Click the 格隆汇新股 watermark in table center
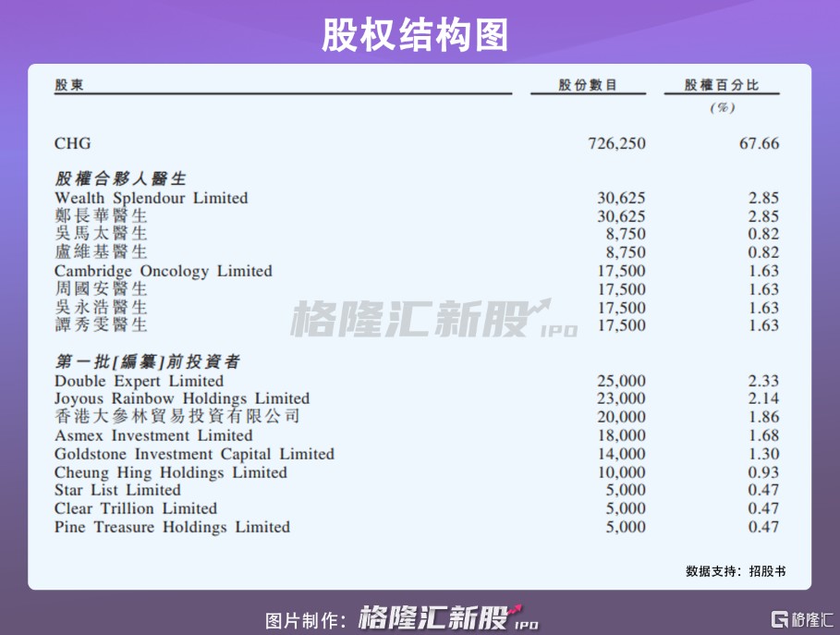840x635 pixels. (x=433, y=318)
